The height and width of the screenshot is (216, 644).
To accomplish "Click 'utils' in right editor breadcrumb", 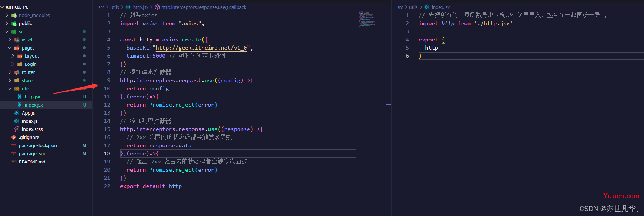I will pyautogui.click(x=413, y=7).
